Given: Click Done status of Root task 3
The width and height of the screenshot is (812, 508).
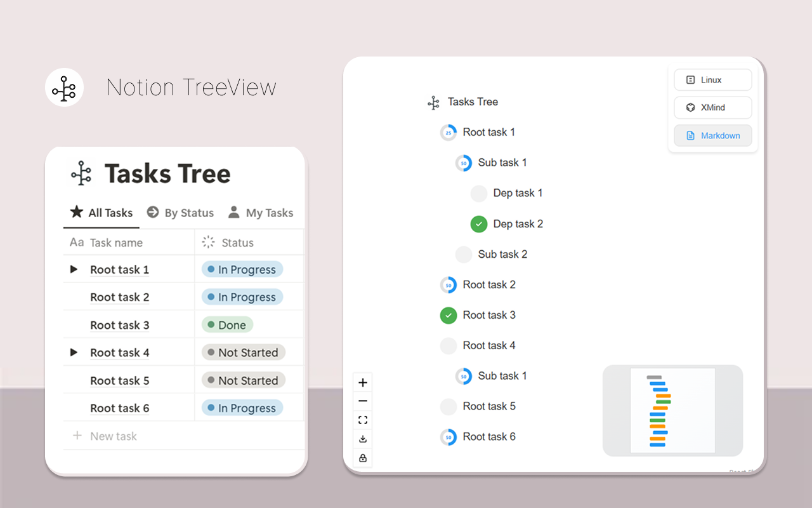Looking at the screenshot, I should (227, 325).
